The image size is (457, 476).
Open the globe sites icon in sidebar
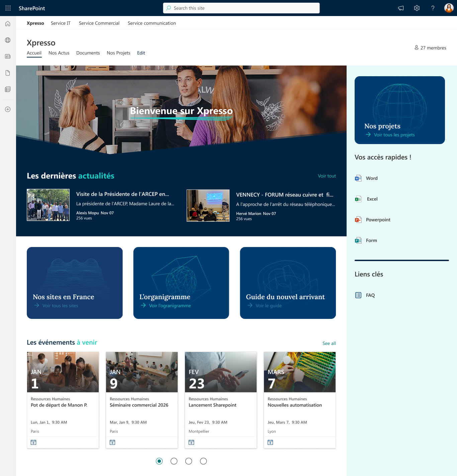(x=8, y=40)
